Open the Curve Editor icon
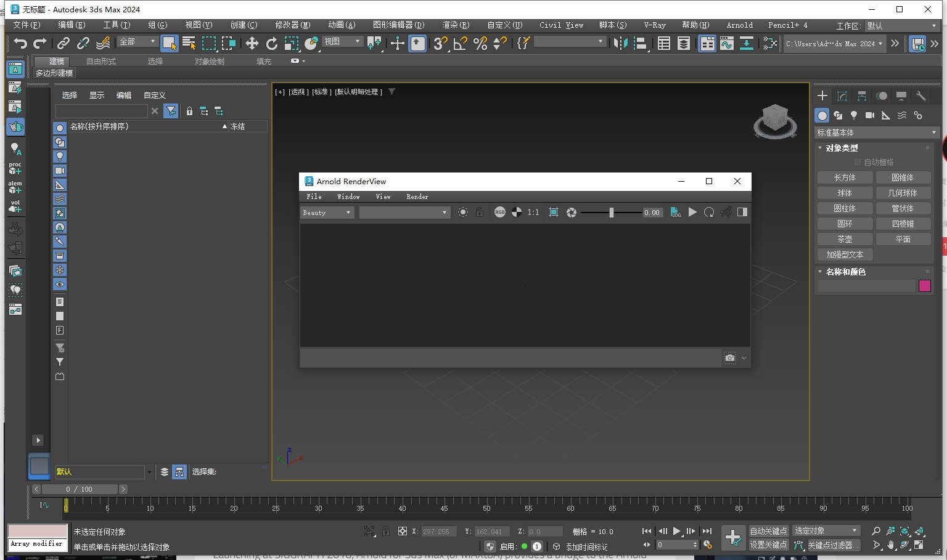The height and width of the screenshot is (560, 947). [727, 43]
